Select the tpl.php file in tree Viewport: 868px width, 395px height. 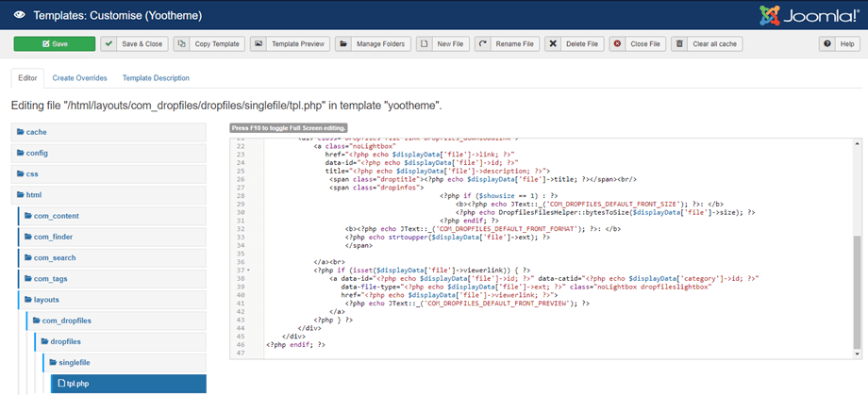click(75, 384)
